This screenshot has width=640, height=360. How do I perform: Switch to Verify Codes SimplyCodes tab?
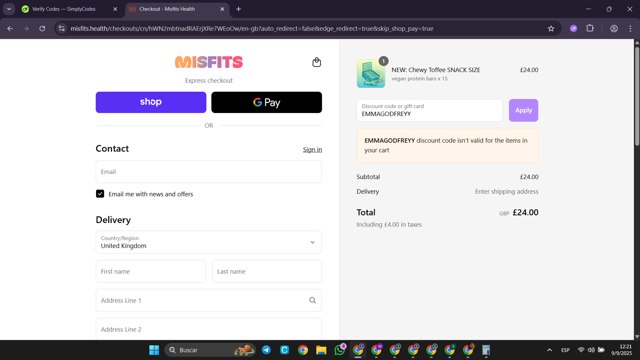coord(69,9)
